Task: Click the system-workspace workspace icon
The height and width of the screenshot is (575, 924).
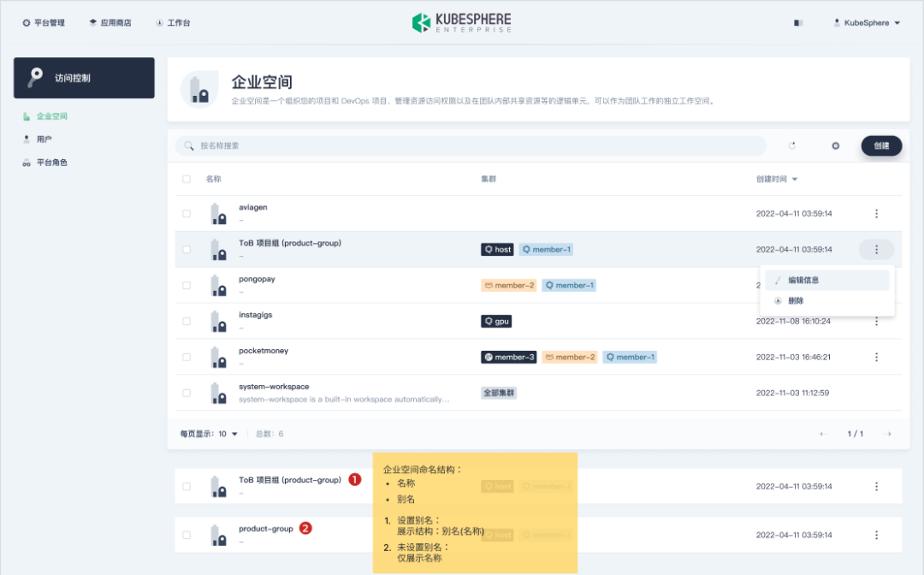Action: click(x=219, y=394)
